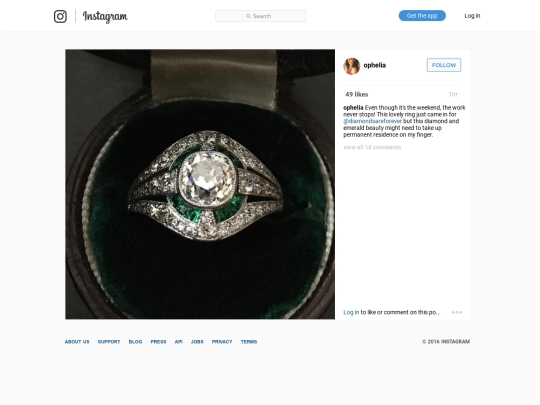Open the @diamondsareforever mention link
Viewport: 540px width, 405px height.
372,121
